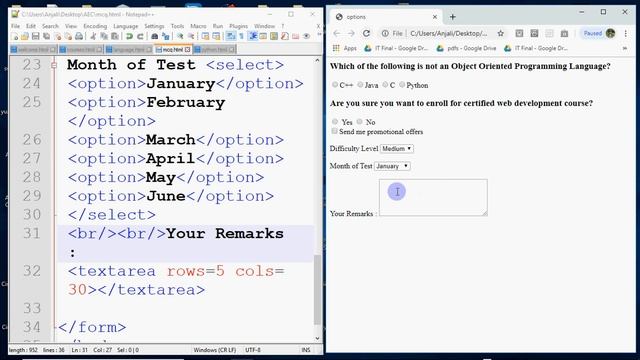Click the Copy icon in Notepad++ toolbar
Screen dimensions: 640x360
[104, 37]
